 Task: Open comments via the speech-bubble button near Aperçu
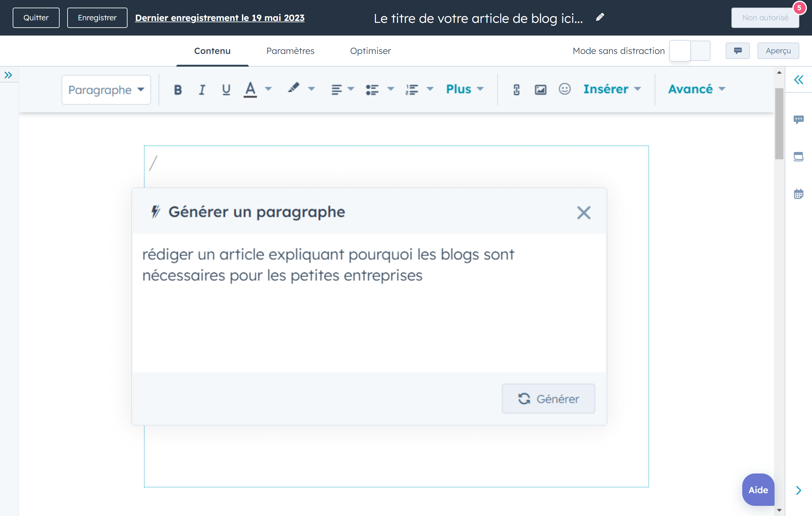coord(737,51)
